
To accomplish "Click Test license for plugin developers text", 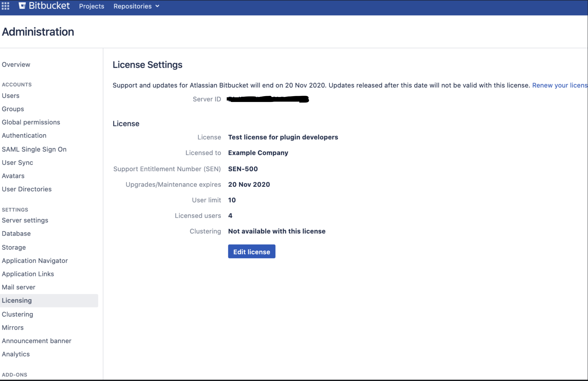I will [x=283, y=137].
